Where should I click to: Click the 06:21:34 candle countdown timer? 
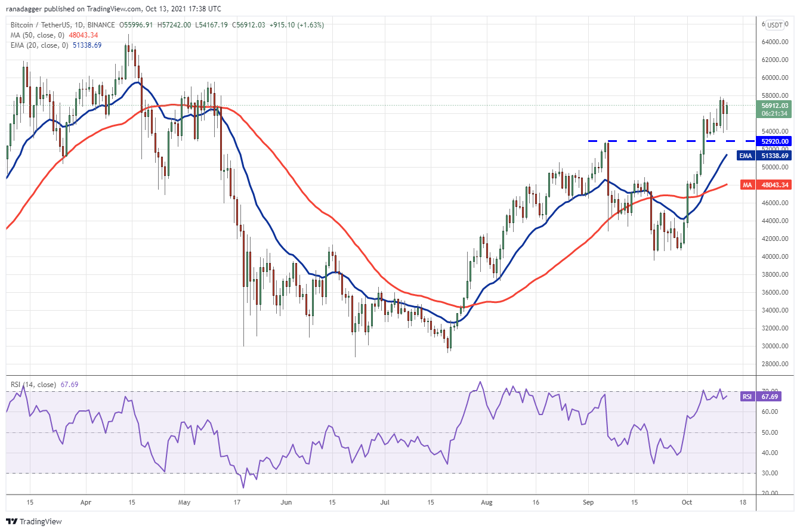pyautogui.click(x=775, y=113)
